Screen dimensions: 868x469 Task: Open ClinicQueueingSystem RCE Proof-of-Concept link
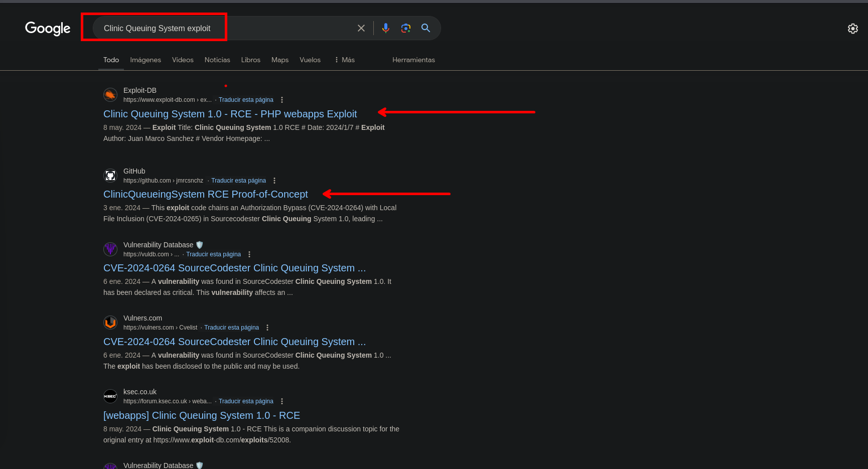pos(205,194)
